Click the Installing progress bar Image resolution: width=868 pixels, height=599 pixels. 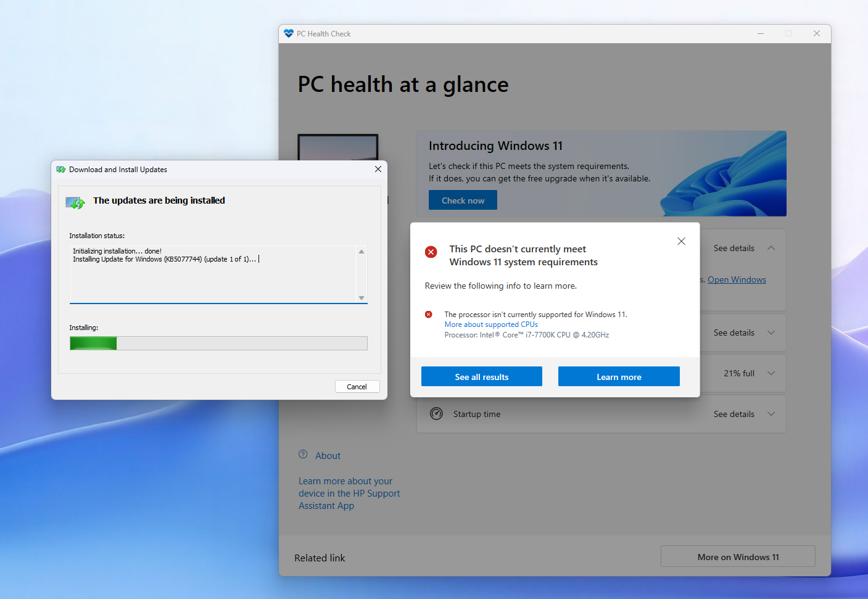click(218, 344)
